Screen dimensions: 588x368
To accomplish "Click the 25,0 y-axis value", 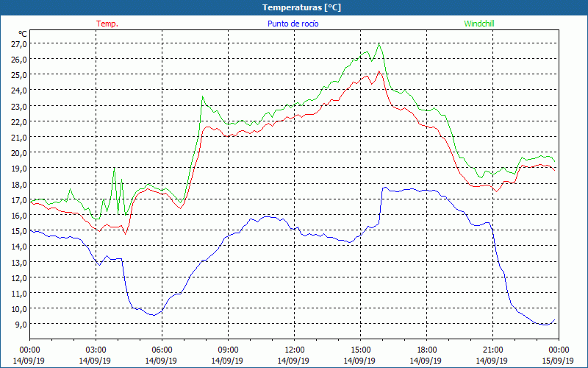I will point(21,75).
